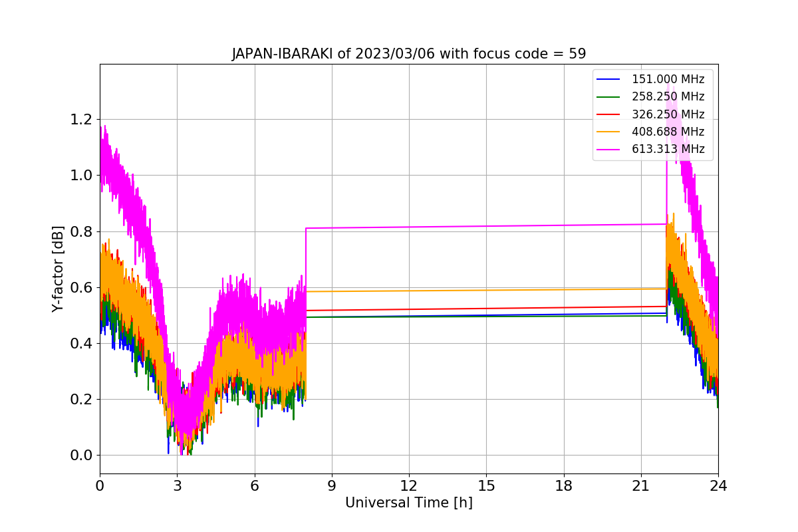Click the magenta line sample in legend

[x=608, y=150]
